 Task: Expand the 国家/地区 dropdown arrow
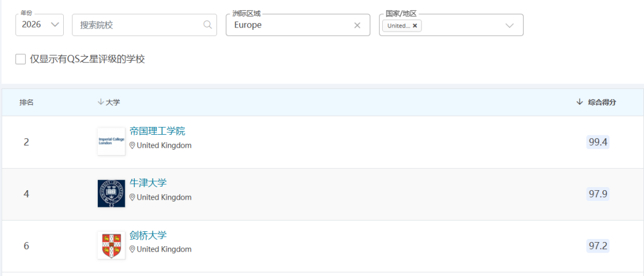click(510, 26)
